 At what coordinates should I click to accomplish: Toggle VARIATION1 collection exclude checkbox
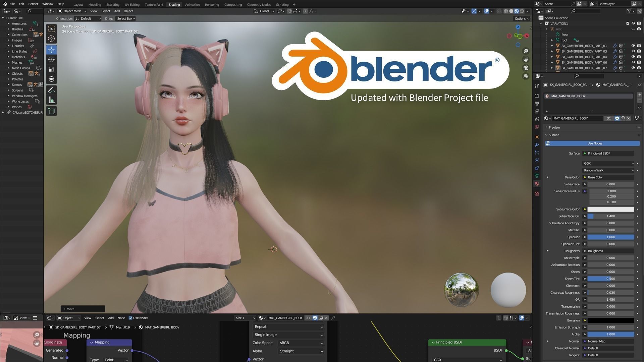tap(628, 23)
